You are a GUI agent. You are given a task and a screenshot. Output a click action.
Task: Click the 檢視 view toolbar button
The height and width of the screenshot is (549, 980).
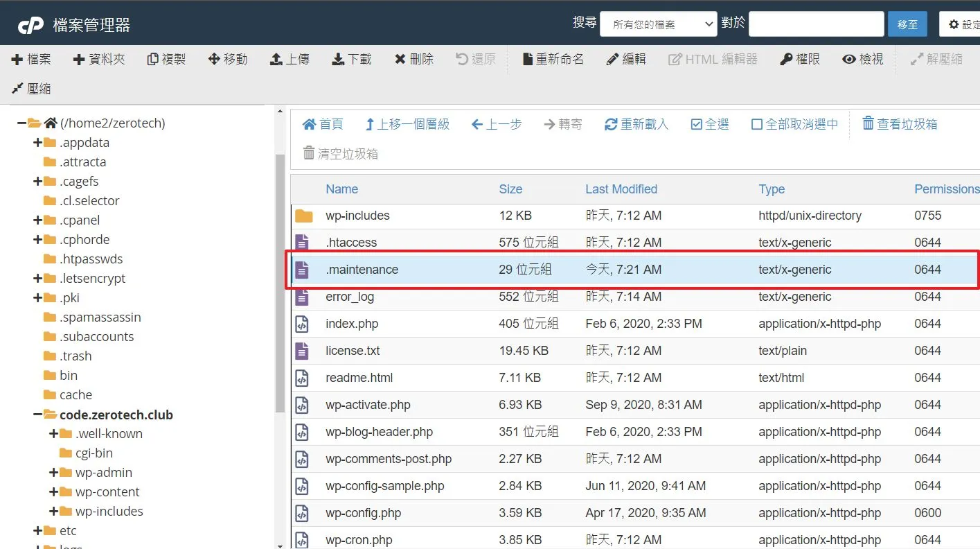pyautogui.click(x=863, y=60)
